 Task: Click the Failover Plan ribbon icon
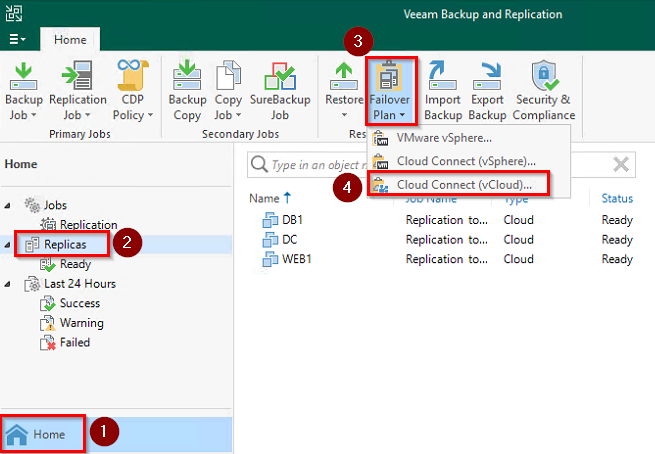click(x=389, y=76)
